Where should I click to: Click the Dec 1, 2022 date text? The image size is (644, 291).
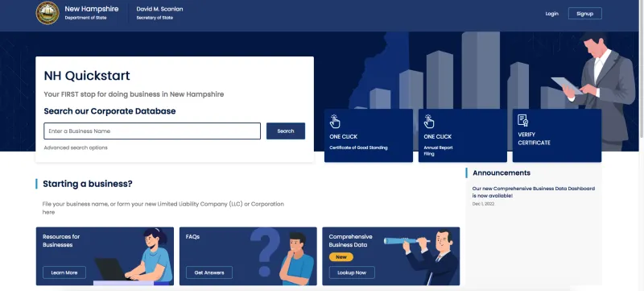(x=483, y=204)
